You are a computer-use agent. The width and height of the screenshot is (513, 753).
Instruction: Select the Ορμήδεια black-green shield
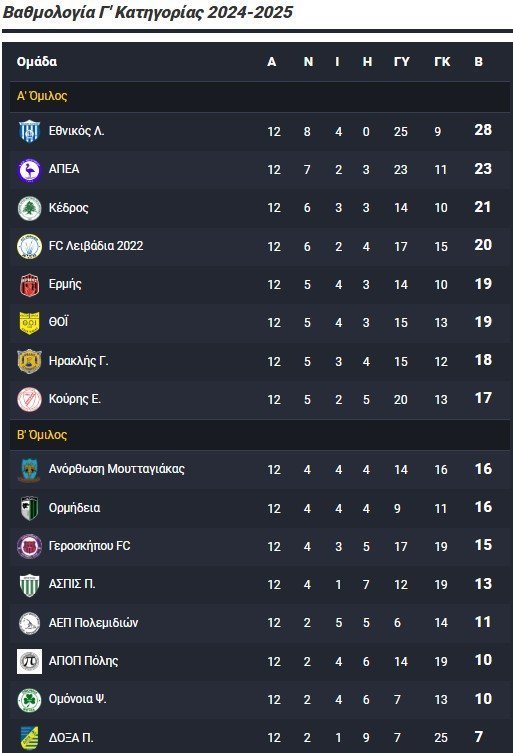[29, 508]
